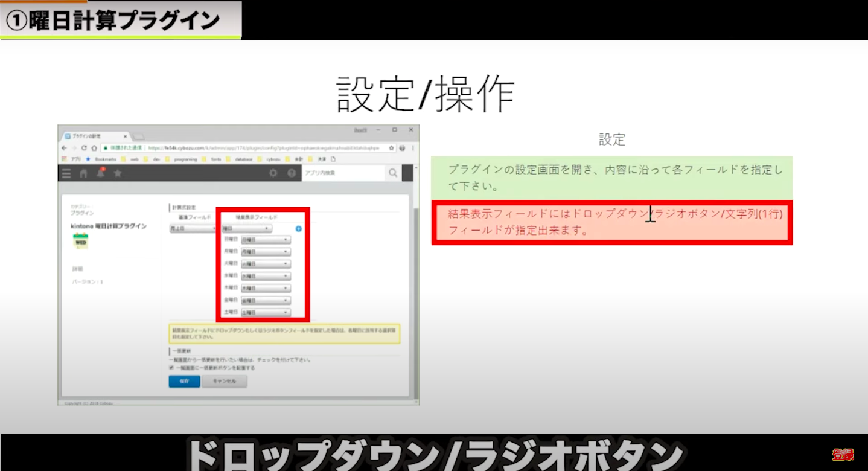Viewport: 868px width, 471px height.
Task: Go to kintone home via house icon
Action: [83, 173]
